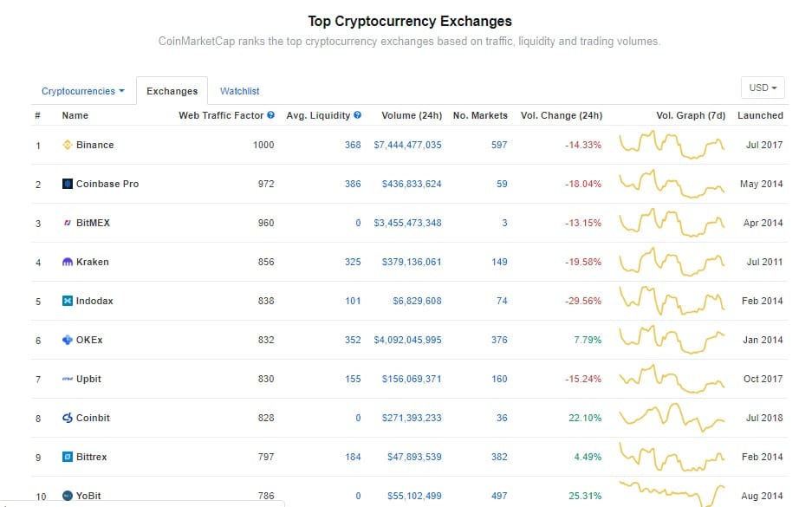The width and height of the screenshot is (812, 507).
Task: Click the BitMEX logo icon
Action: (68, 223)
